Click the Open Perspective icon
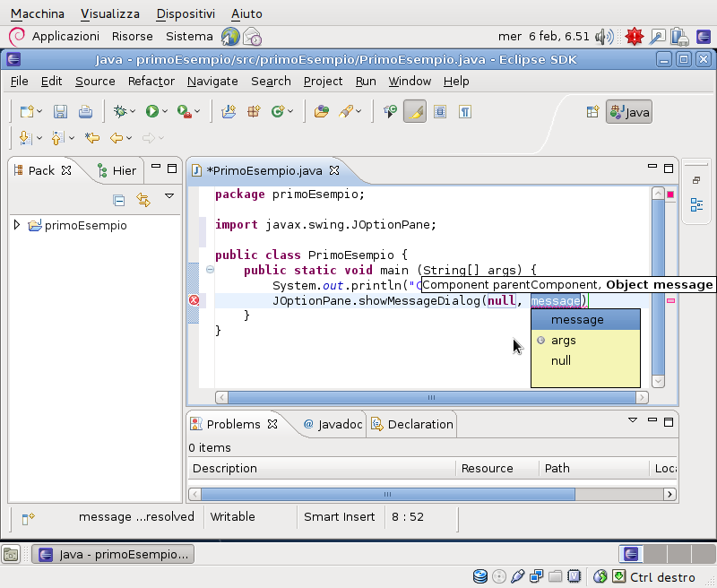This screenshot has width=717, height=588. (592, 112)
